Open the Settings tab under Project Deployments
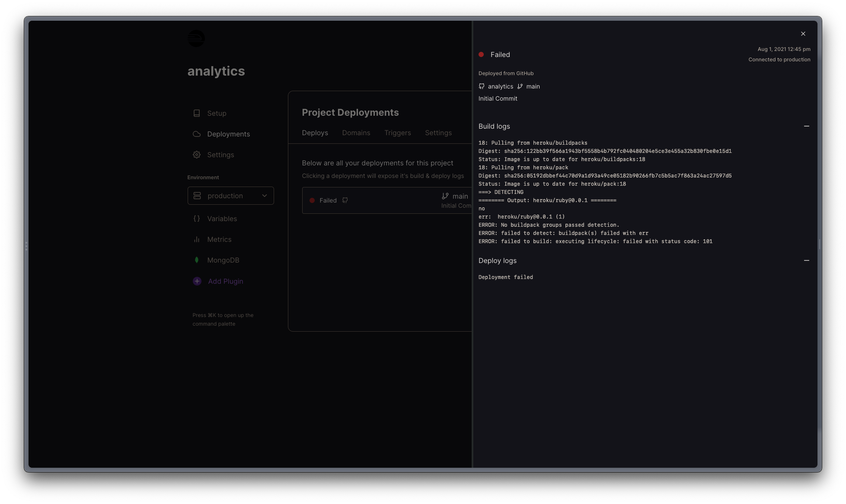This screenshot has width=846, height=504. point(438,133)
